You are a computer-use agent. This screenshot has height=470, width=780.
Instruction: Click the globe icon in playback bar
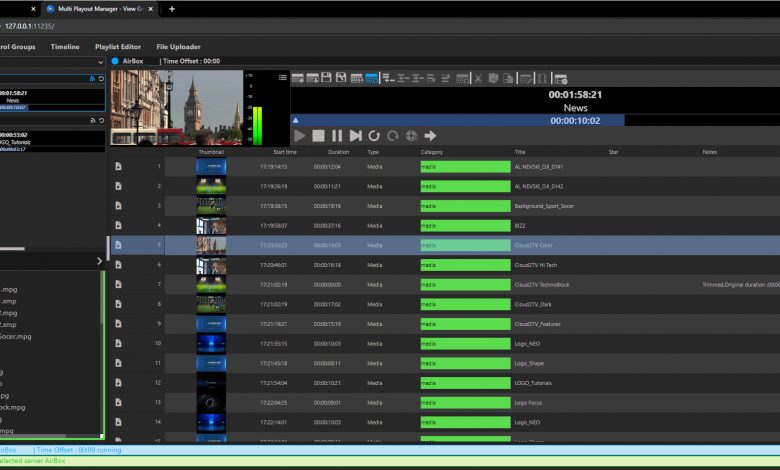tap(411, 135)
